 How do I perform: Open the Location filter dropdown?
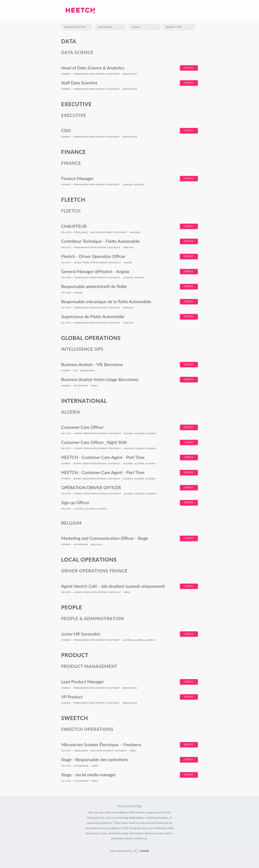pyautogui.click(x=111, y=27)
